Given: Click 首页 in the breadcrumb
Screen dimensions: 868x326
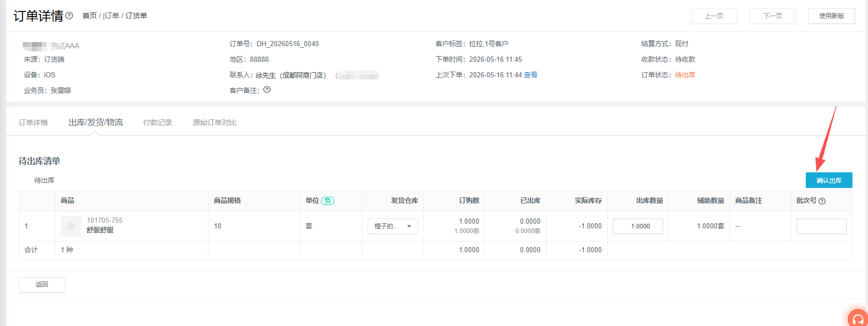Looking at the screenshot, I should click(x=90, y=16).
